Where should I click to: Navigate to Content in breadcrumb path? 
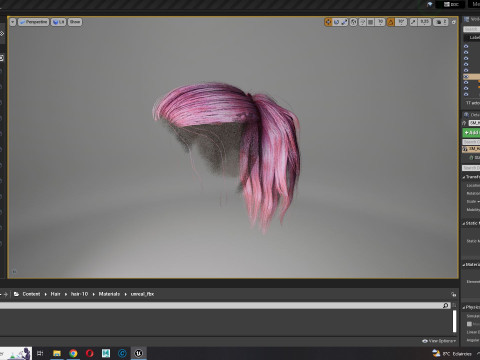(31, 294)
